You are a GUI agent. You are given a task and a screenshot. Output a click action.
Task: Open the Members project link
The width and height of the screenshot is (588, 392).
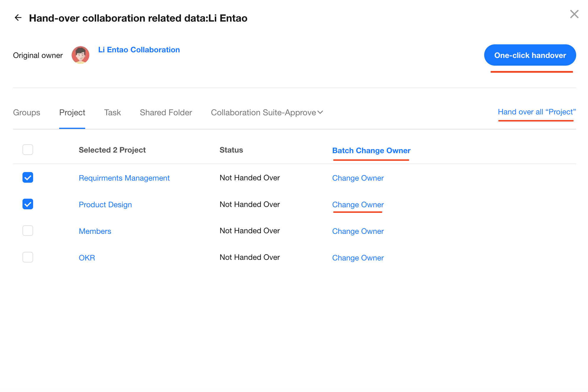pyautogui.click(x=95, y=231)
